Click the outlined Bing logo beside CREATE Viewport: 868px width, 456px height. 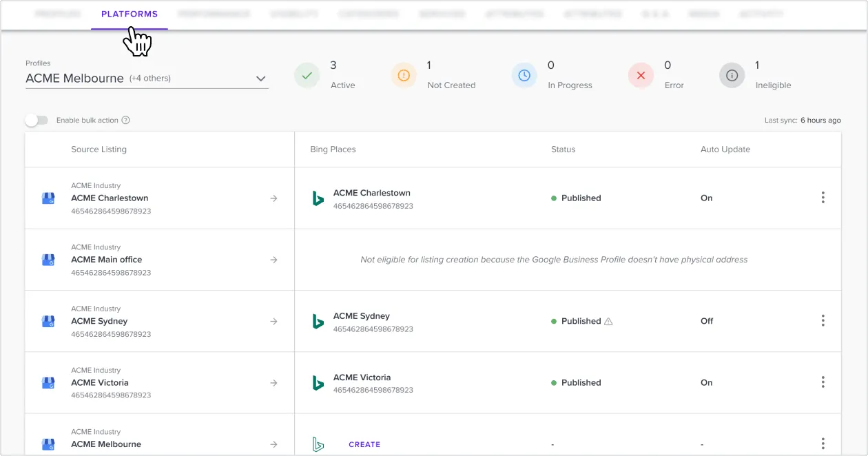point(318,444)
